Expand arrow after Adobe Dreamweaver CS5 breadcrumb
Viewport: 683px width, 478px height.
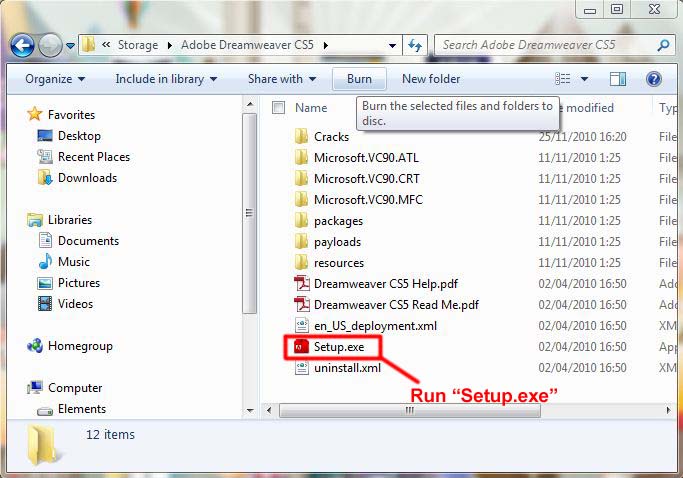(326, 45)
